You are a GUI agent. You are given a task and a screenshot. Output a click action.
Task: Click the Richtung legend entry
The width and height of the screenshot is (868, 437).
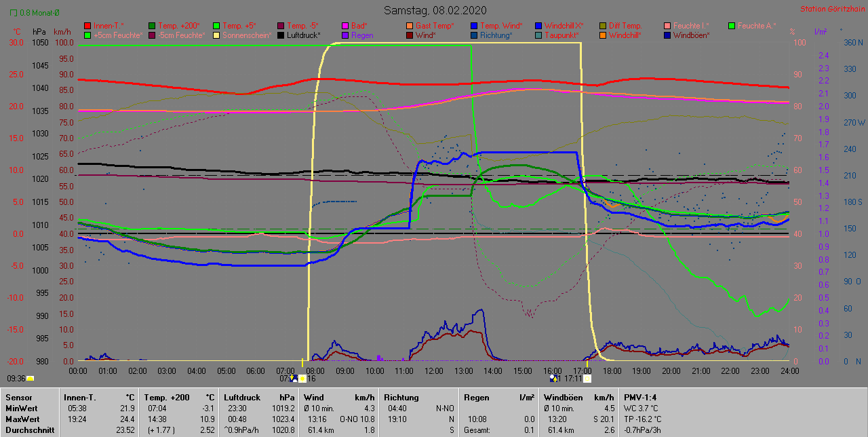[x=492, y=35]
